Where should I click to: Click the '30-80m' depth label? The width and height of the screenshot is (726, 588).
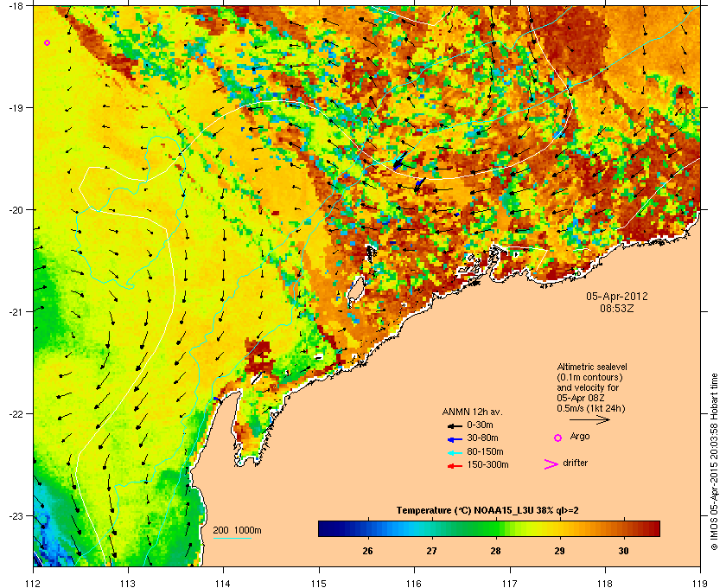[482, 438]
